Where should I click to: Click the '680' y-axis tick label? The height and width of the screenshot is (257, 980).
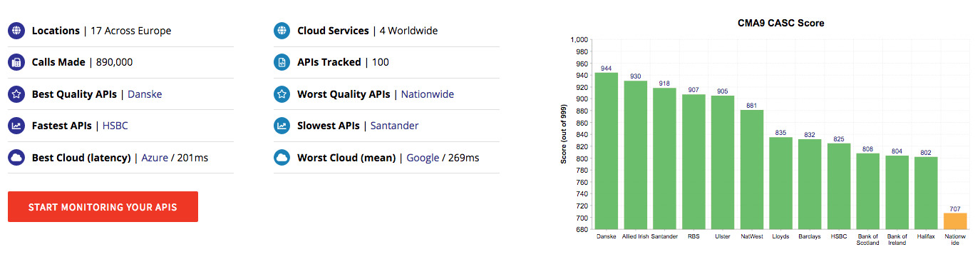pyautogui.click(x=583, y=230)
